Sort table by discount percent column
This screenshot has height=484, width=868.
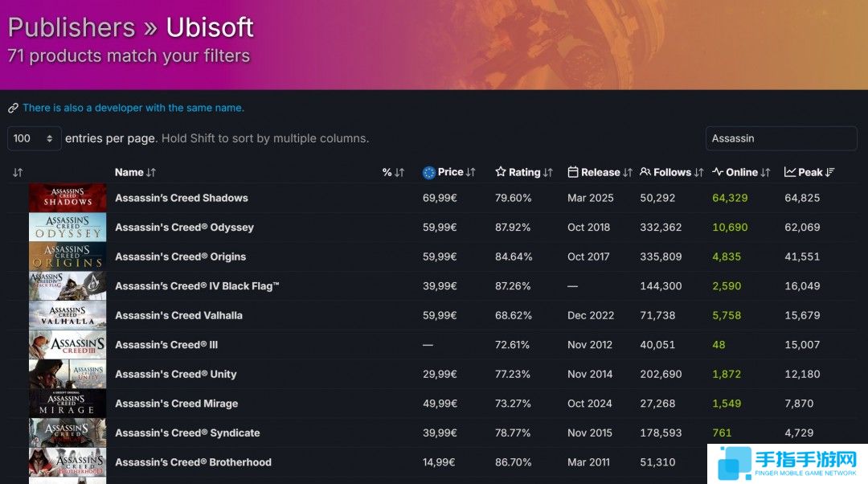tap(393, 172)
